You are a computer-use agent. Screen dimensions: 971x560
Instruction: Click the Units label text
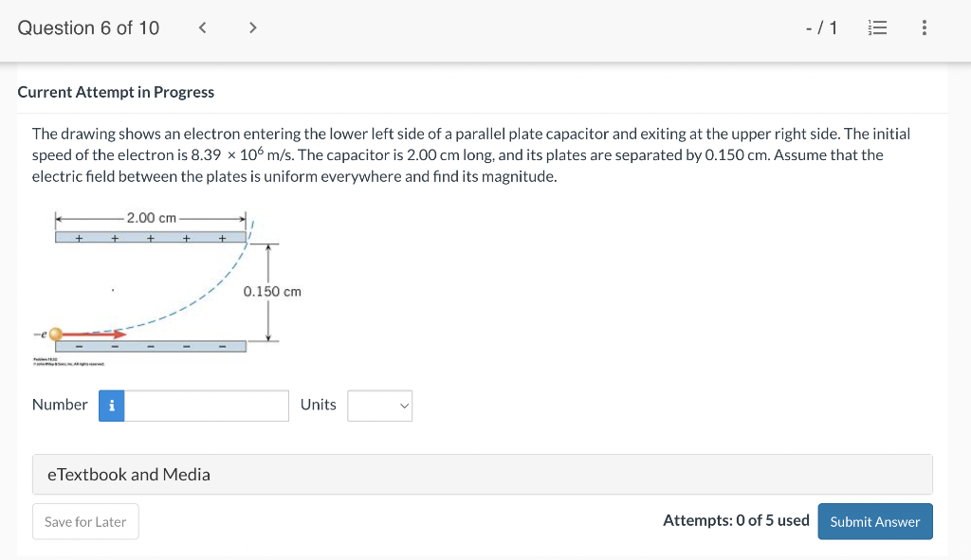[318, 405]
